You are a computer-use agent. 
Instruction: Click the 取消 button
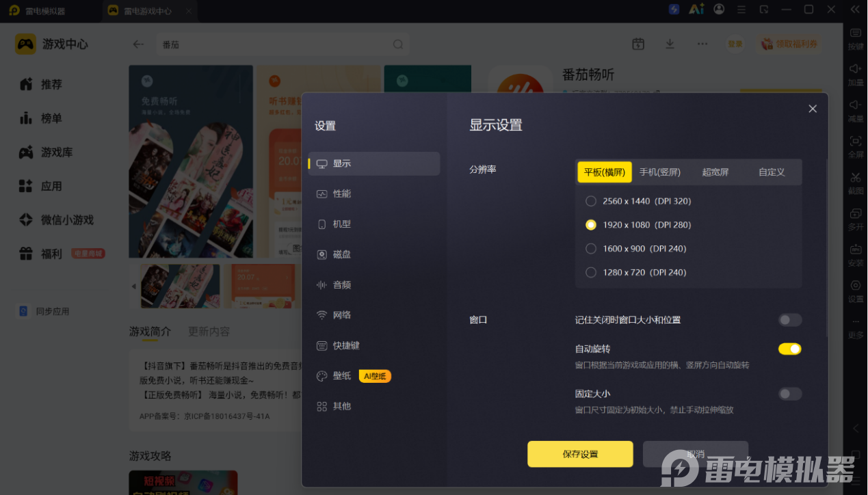(696, 454)
